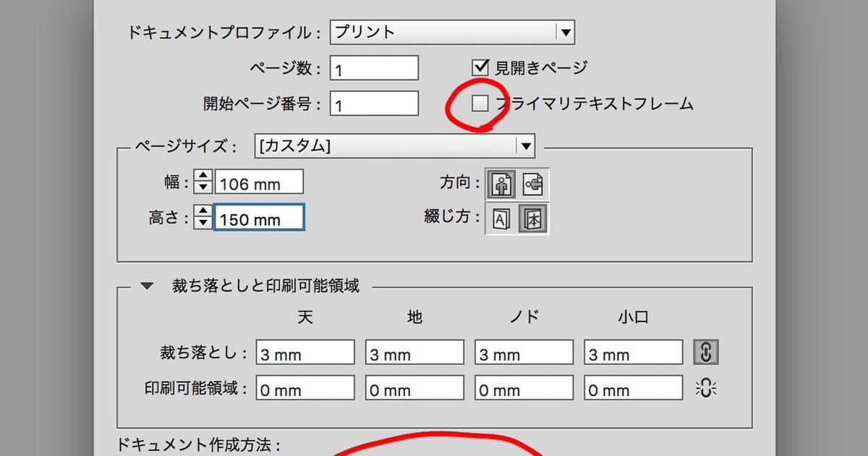Choose right-to-left binding icon

(533, 219)
